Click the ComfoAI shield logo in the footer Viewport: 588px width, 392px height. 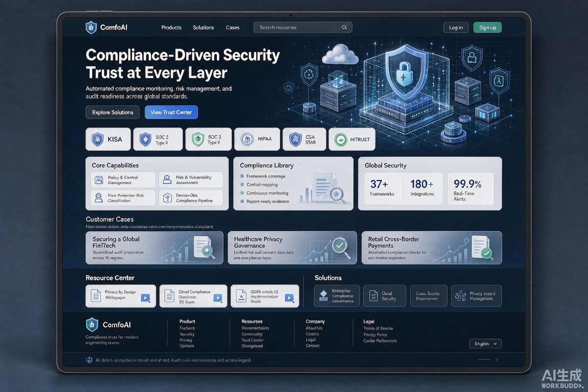[x=92, y=324]
